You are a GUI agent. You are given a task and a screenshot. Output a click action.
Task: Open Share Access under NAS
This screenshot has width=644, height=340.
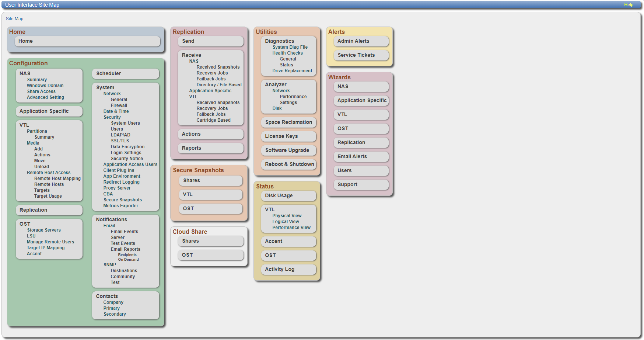(41, 91)
